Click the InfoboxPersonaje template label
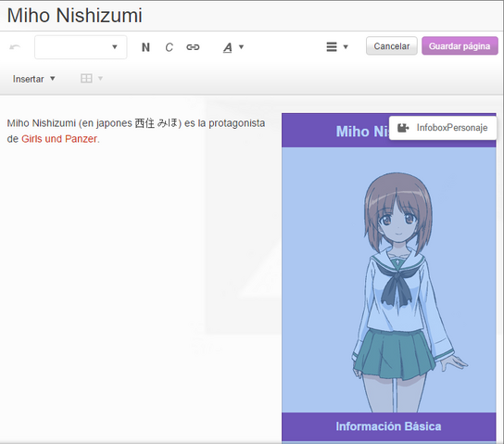Viewport: 504px width, 444px height. click(452, 128)
